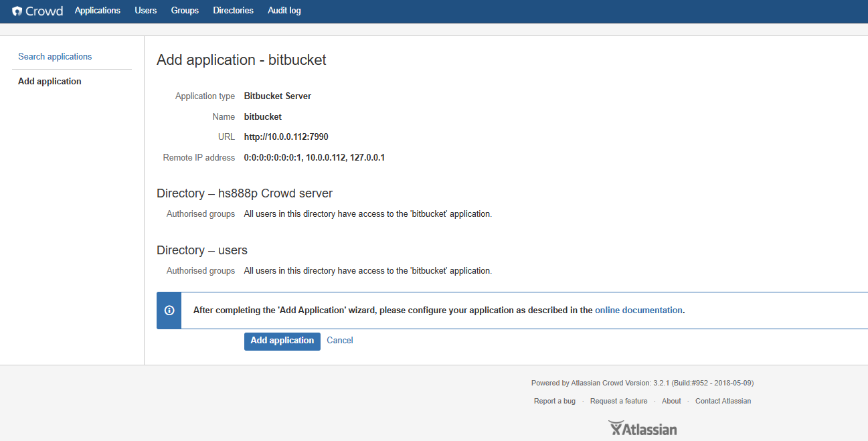Image resolution: width=868 pixels, height=441 pixels.
Task: Click the Atlassian logo in the footer
Action: click(642, 428)
